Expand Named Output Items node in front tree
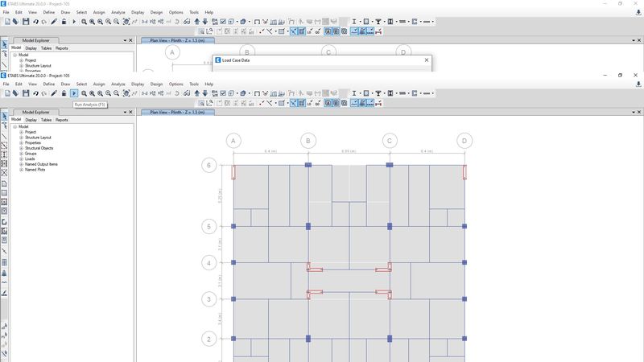This screenshot has height=362, width=644. click(x=22, y=164)
